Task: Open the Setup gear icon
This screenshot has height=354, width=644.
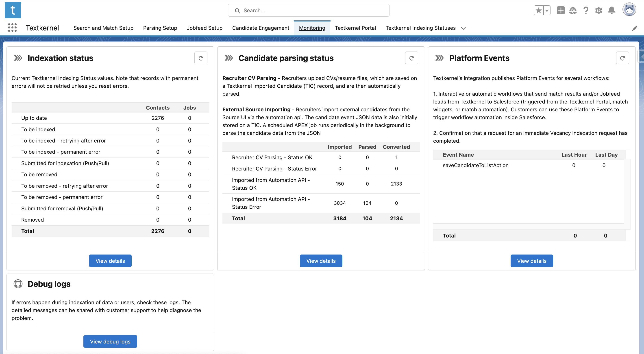Action: point(599,11)
